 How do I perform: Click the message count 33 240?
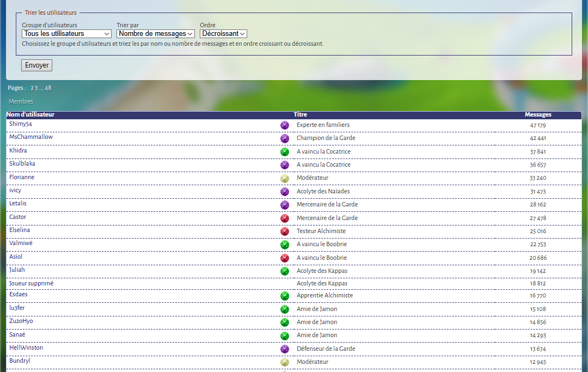(x=538, y=178)
